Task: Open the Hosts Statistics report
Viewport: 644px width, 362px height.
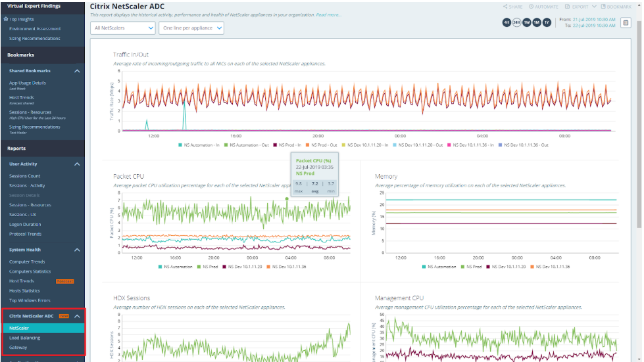Action: coord(24,290)
